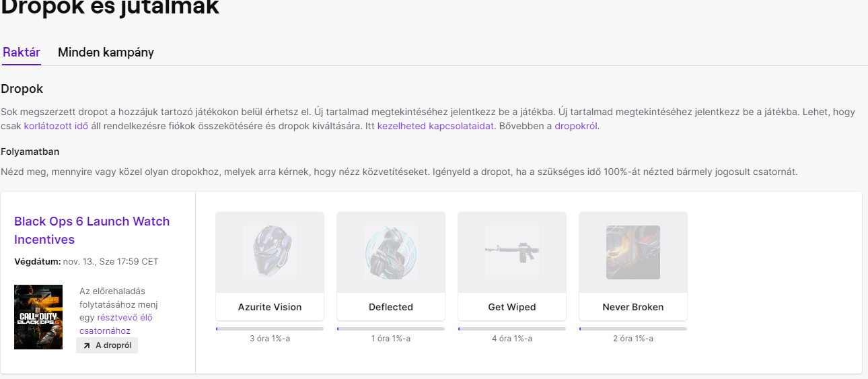The height and width of the screenshot is (379, 868).
Task: Click the Get Wiped progress bar
Action: [512, 329]
